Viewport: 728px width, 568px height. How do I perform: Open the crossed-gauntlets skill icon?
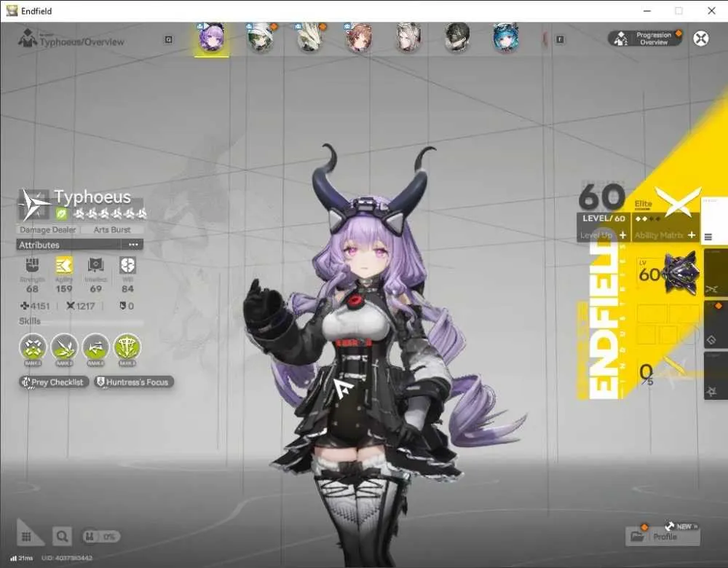click(x=33, y=347)
